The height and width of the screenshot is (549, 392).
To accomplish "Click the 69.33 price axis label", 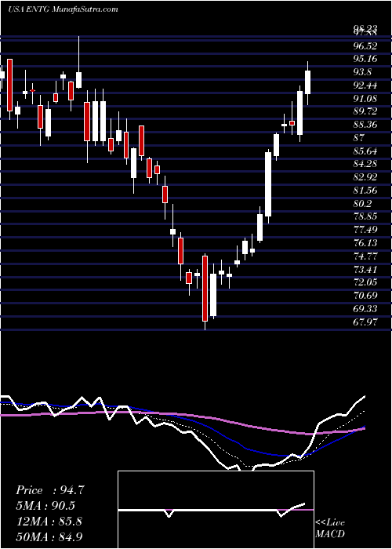I will tap(366, 309).
